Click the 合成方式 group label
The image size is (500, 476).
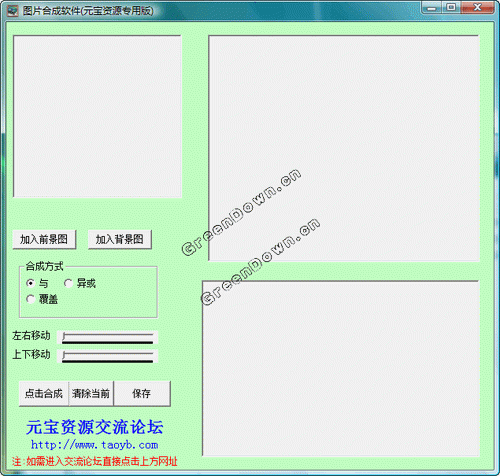tap(44, 266)
